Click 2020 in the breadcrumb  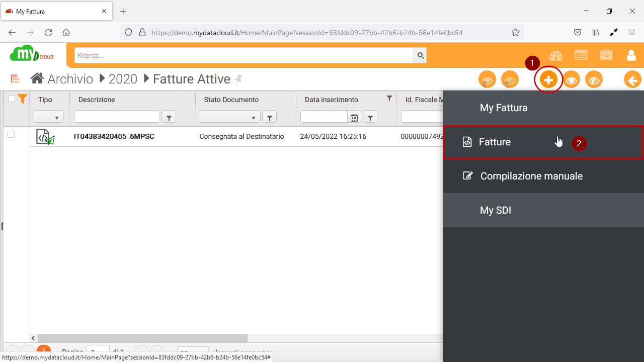click(123, 79)
